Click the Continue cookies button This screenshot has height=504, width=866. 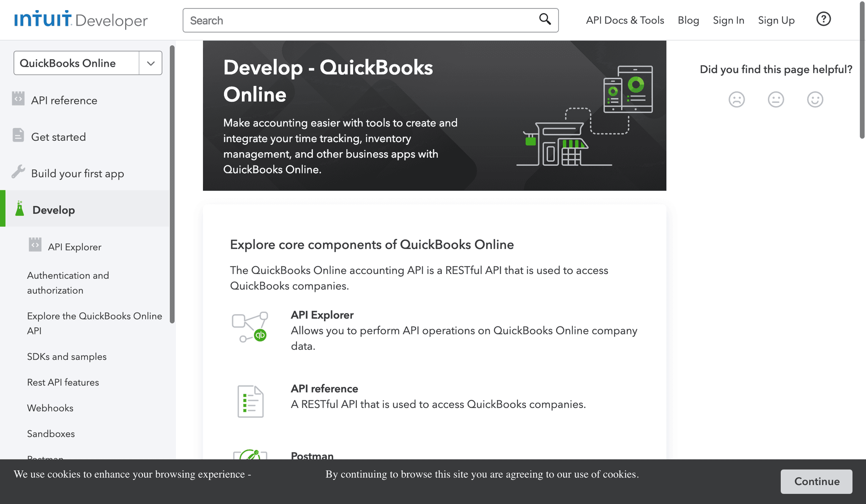click(x=816, y=482)
